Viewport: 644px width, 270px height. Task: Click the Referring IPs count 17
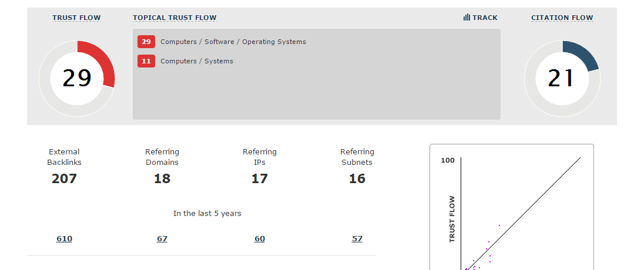point(260,179)
